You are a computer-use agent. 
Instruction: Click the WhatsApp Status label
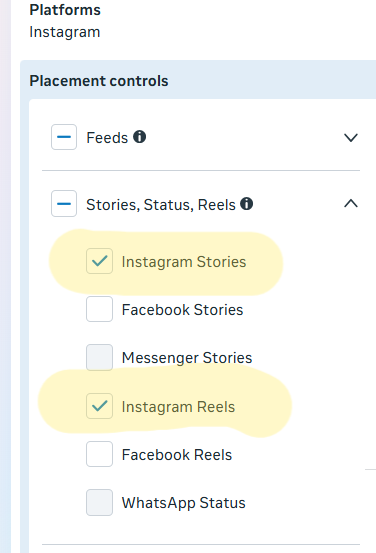pos(183,503)
